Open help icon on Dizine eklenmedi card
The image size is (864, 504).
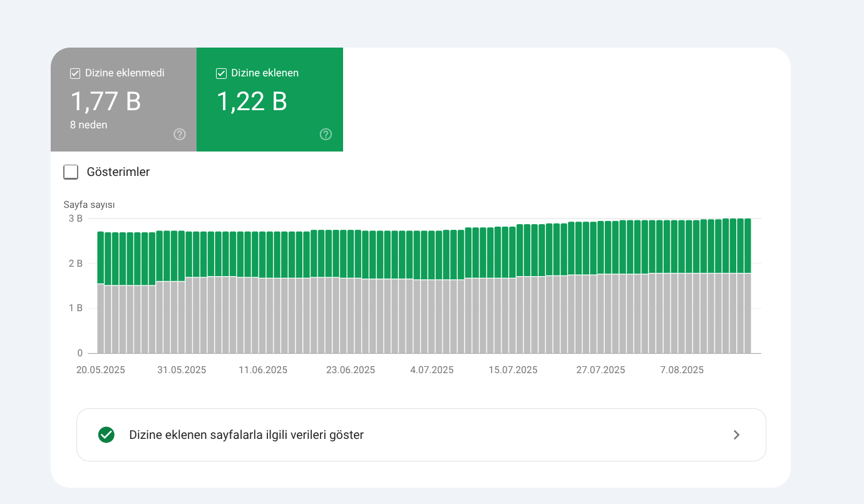(x=180, y=134)
